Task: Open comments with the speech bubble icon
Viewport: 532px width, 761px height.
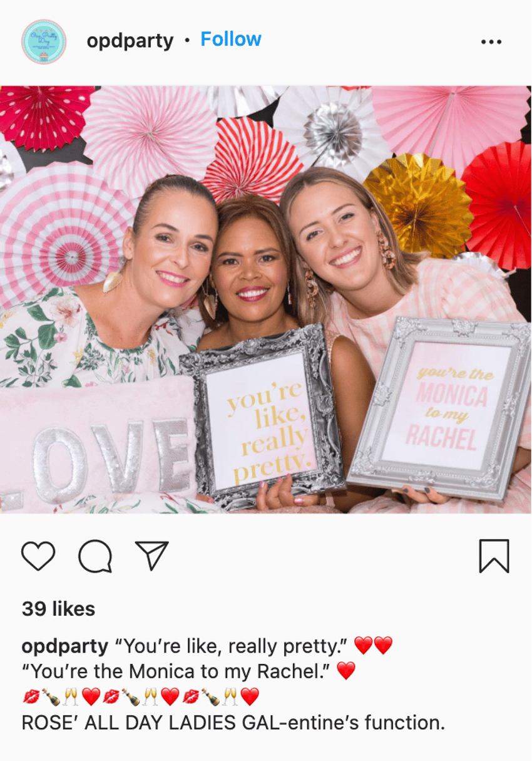Action: tap(95, 556)
